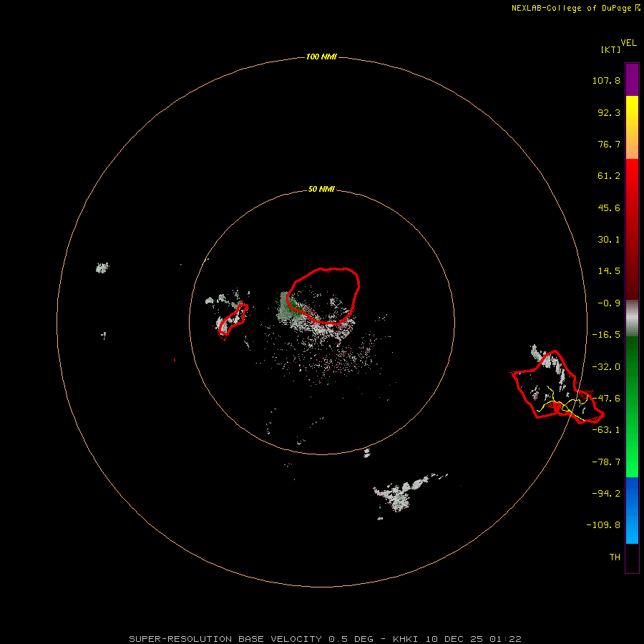Click the small red-outlined island west of center
Image resolution: width=644 pixels, height=644 pixels.
(233, 321)
